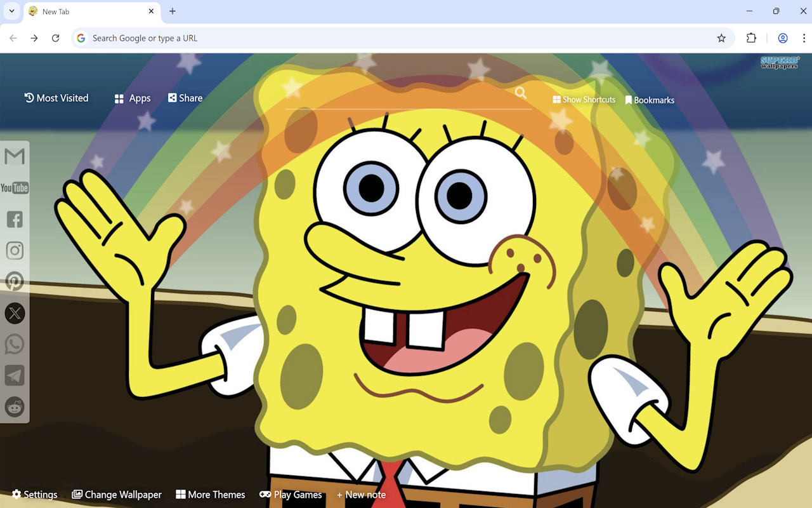Open the Chrome three-dot menu
This screenshot has height=508, width=812.
[804, 38]
